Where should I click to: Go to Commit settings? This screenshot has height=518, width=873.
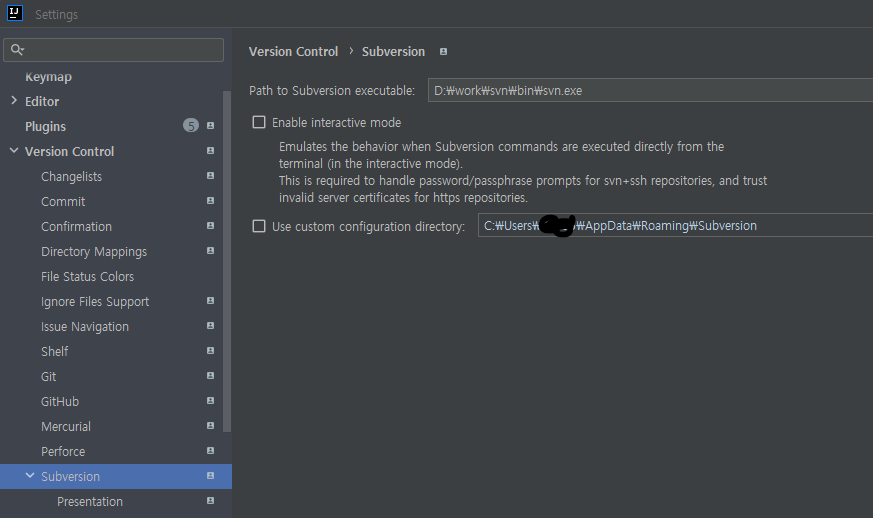pos(63,202)
